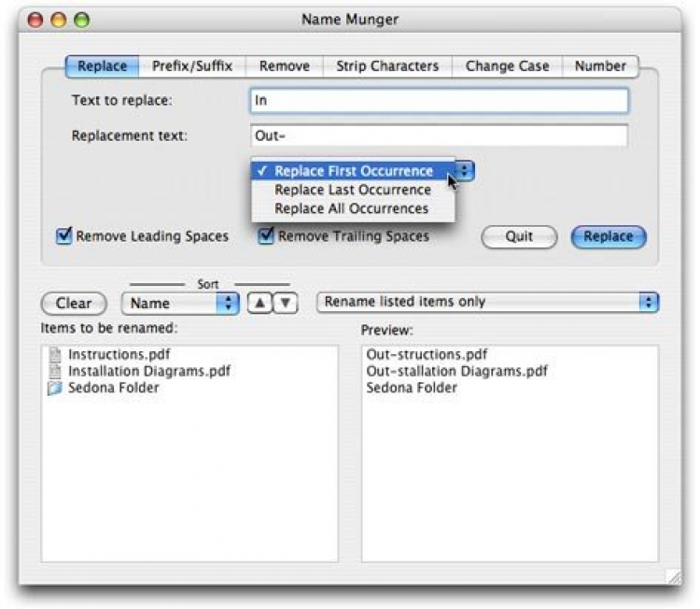Switch to the Prefix/Suffix tab
The width and height of the screenshot is (700, 609).
click(x=192, y=66)
